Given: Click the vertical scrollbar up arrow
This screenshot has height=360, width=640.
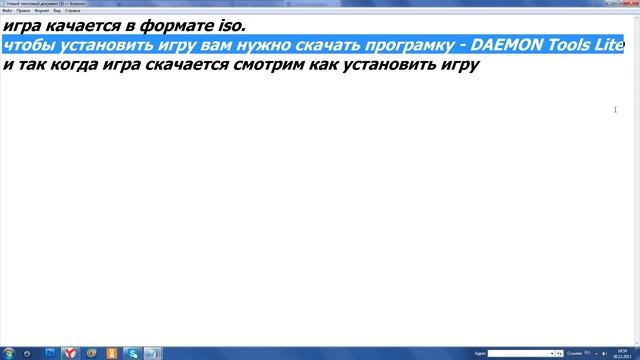Looking at the screenshot, I should point(637,18).
